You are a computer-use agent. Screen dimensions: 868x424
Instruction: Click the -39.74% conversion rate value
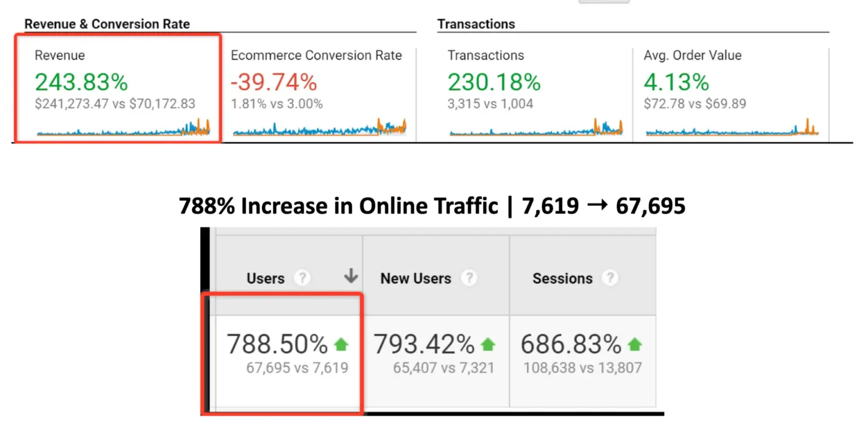(274, 83)
